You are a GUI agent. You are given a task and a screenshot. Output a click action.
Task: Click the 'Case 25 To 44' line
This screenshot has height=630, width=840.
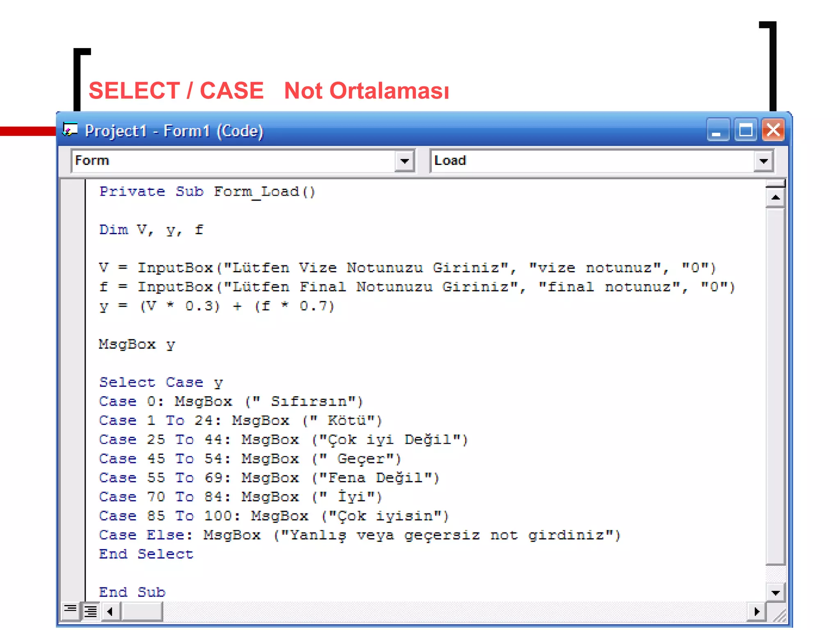[x=283, y=439]
